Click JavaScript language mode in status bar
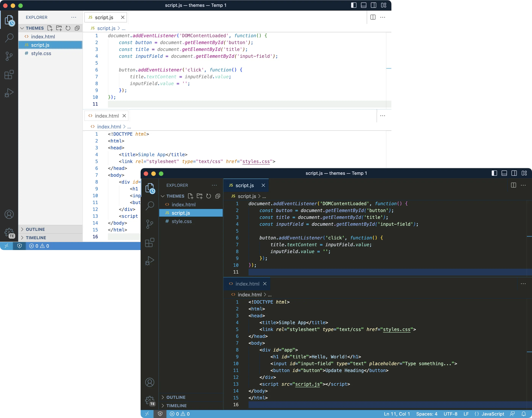The image size is (532, 418). click(493, 414)
